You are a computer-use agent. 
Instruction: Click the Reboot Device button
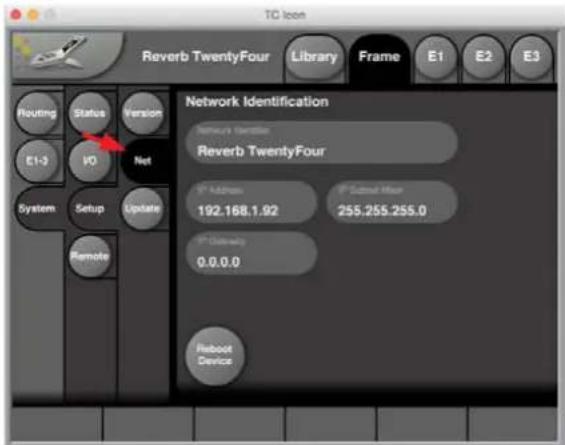click(215, 355)
